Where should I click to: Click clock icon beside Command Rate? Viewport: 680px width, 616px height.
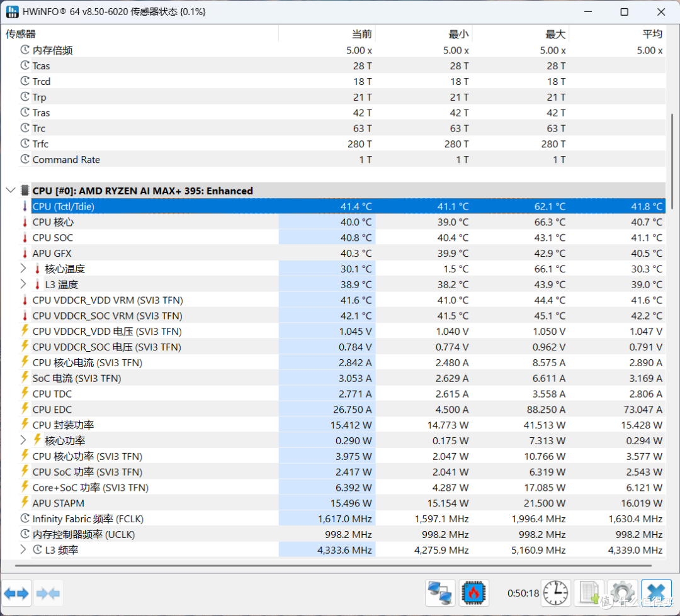click(25, 159)
